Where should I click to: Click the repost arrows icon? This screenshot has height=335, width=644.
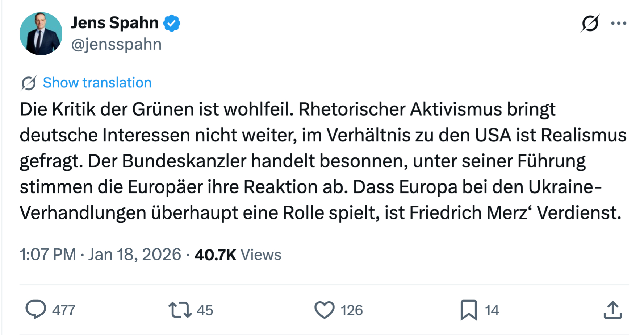(180, 310)
